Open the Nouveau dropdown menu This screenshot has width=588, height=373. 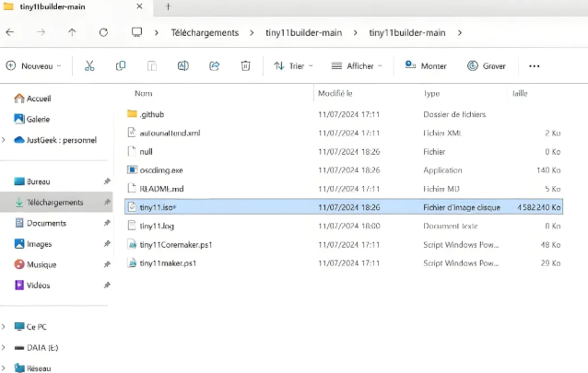34,66
